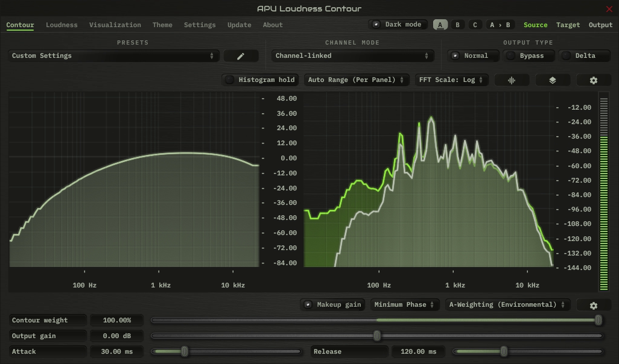Show the Target signal view
Image resolution: width=619 pixels, height=364 pixels.
click(568, 25)
